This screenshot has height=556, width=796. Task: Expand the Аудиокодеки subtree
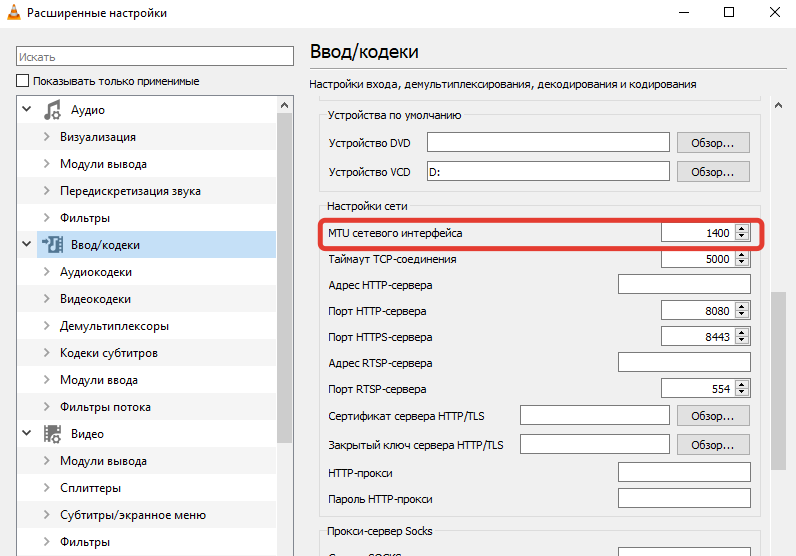(46, 272)
